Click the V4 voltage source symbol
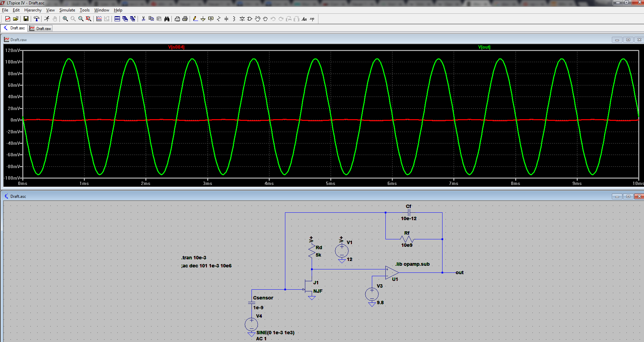 pos(251,325)
